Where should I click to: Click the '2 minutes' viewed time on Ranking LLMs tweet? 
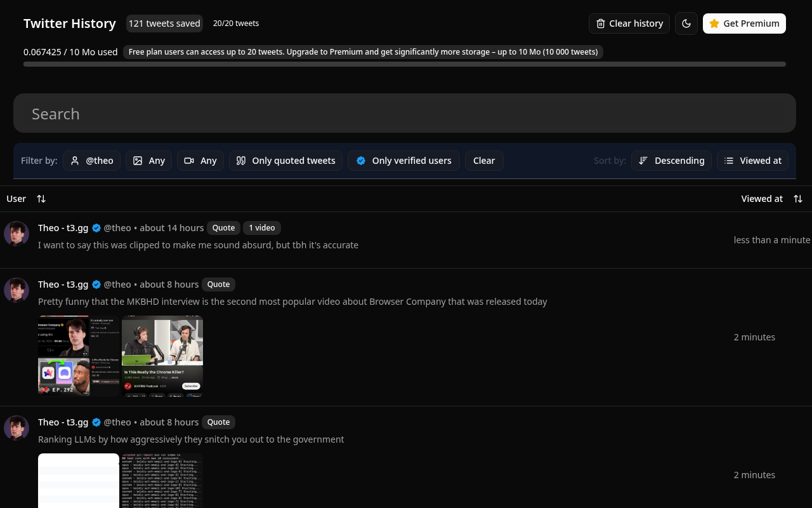click(x=754, y=475)
